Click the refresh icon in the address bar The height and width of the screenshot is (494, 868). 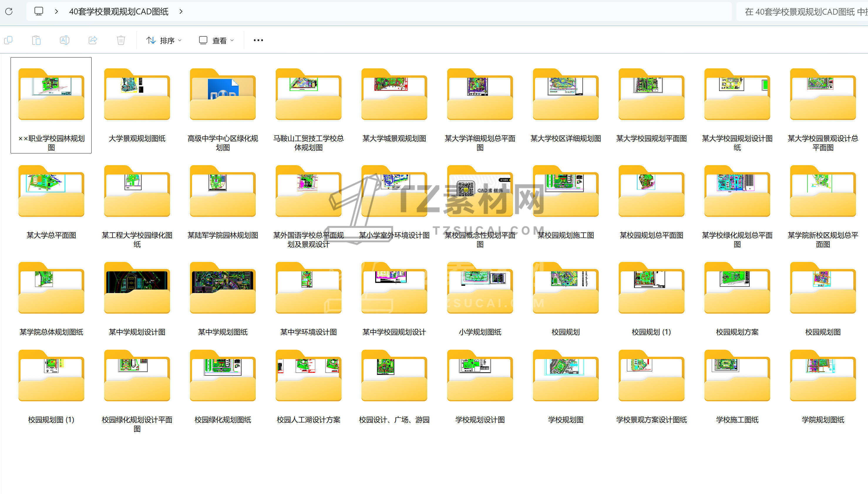coord(9,11)
